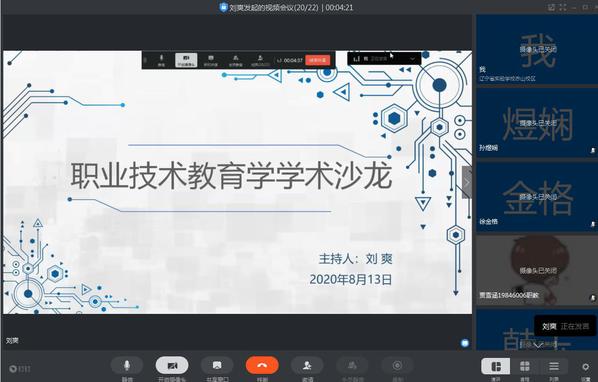
Task: Click the camera button in floating share toolbar
Action: (x=186, y=60)
